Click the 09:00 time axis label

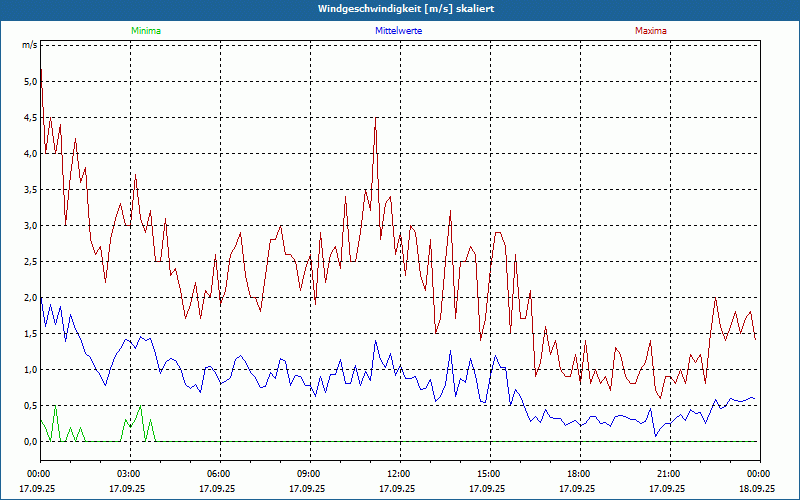click(x=308, y=474)
